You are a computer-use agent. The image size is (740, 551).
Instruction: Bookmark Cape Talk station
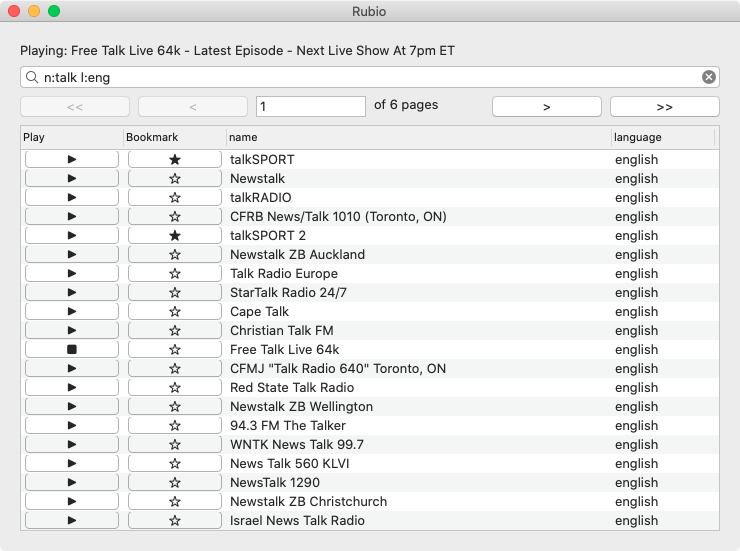175,311
